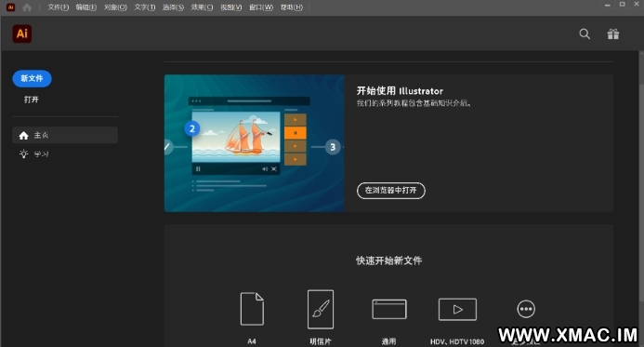This screenshot has height=347, width=644.
Task: Click the home icon in title bar
Action: [27, 7]
